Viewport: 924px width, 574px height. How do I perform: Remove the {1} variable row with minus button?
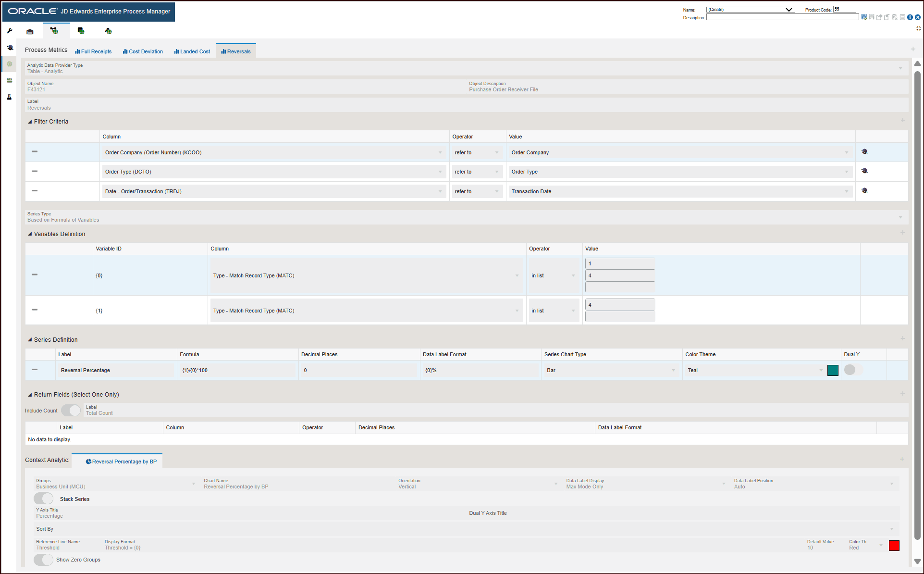click(x=34, y=310)
